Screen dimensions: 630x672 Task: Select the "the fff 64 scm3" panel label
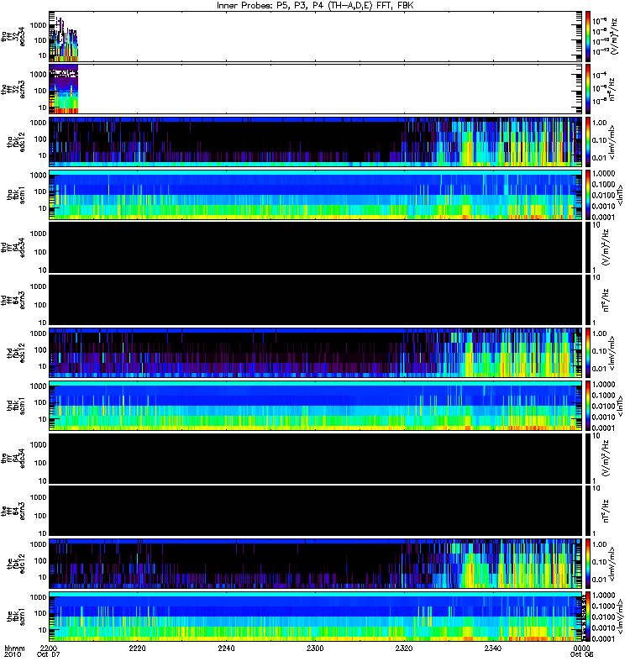pyautogui.click(x=13, y=512)
